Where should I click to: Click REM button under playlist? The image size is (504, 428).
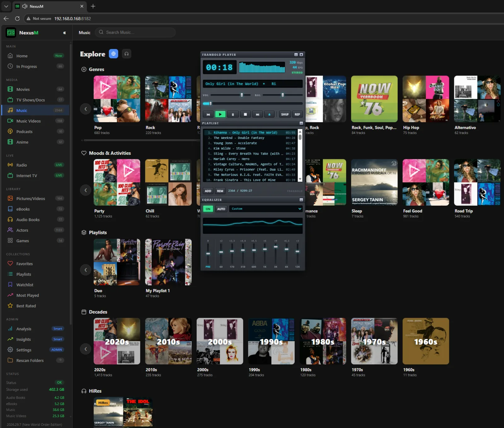point(220,191)
